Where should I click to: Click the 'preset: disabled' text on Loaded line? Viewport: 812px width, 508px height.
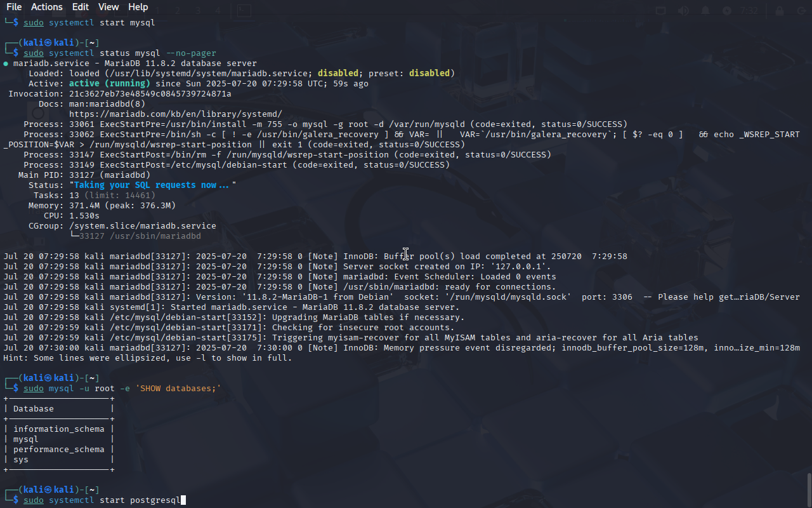click(409, 74)
